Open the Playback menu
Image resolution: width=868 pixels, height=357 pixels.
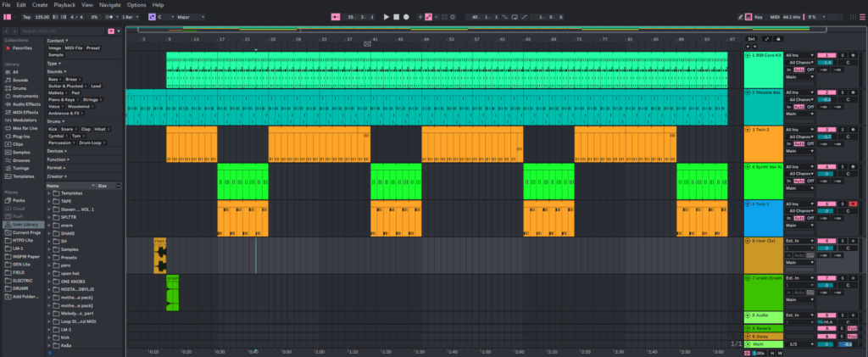(x=64, y=5)
